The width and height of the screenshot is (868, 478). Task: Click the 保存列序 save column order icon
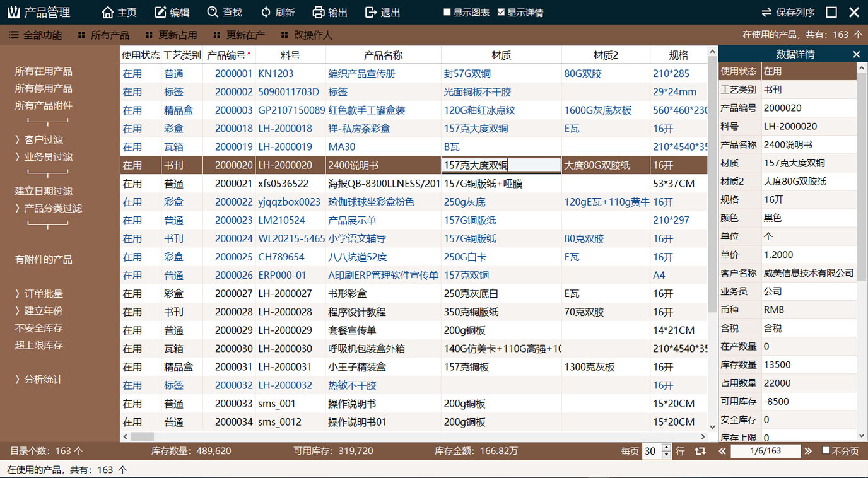[766, 13]
